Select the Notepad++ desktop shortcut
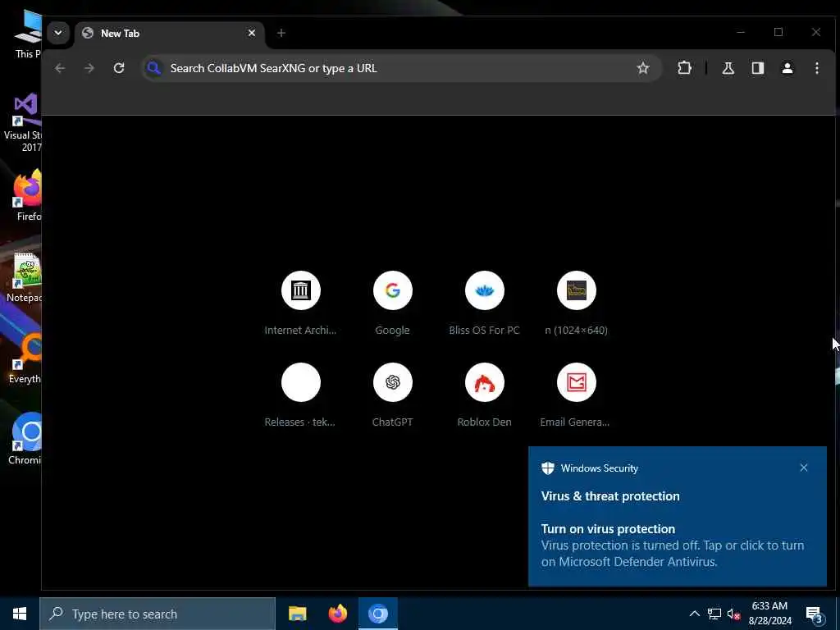Screen dimensions: 840x630 coord(25,277)
